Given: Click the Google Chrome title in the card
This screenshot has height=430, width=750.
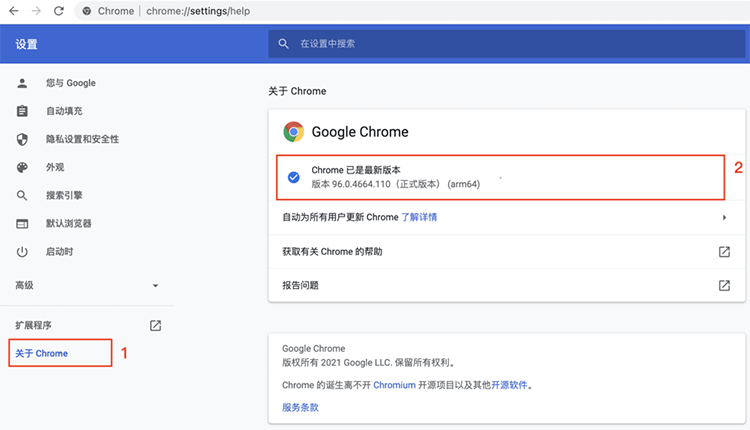Looking at the screenshot, I should coord(360,132).
